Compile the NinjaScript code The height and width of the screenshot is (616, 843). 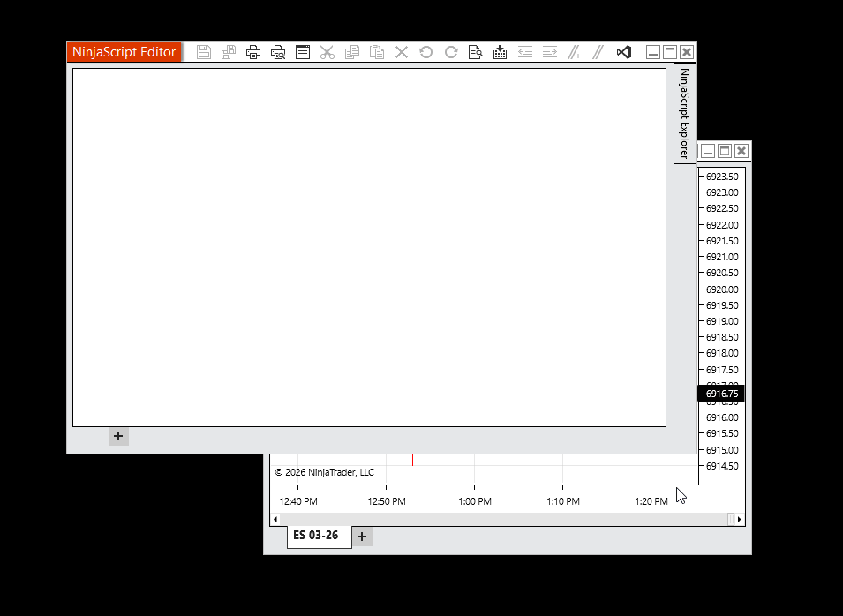point(500,51)
